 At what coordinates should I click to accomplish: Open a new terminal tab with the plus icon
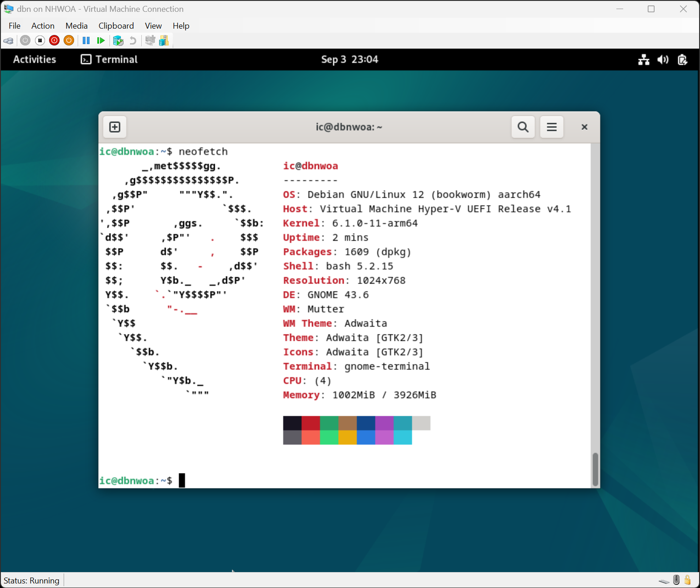tap(115, 127)
